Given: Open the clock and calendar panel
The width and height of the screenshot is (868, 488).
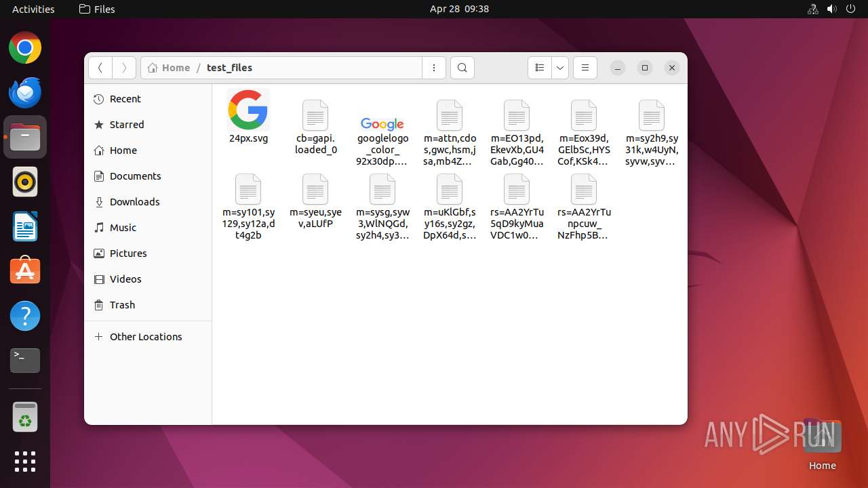Looking at the screenshot, I should click(x=459, y=9).
